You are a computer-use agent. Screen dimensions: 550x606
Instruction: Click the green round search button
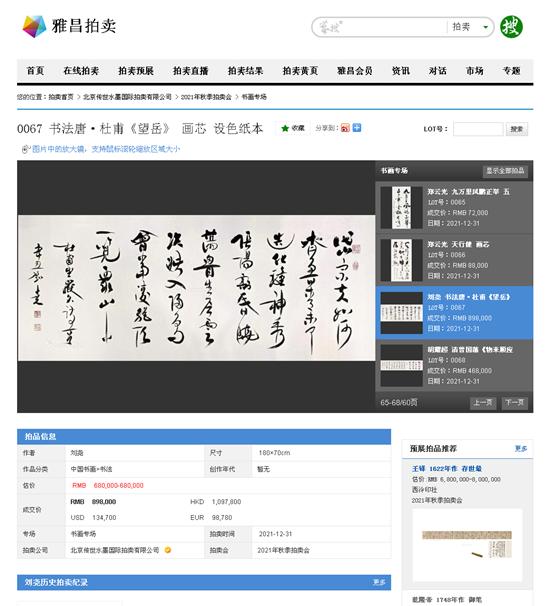pos(511,27)
